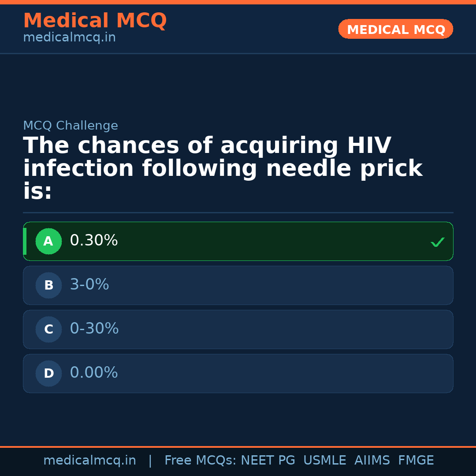
Task: Select FMGE in the footer
Action: (x=416, y=461)
